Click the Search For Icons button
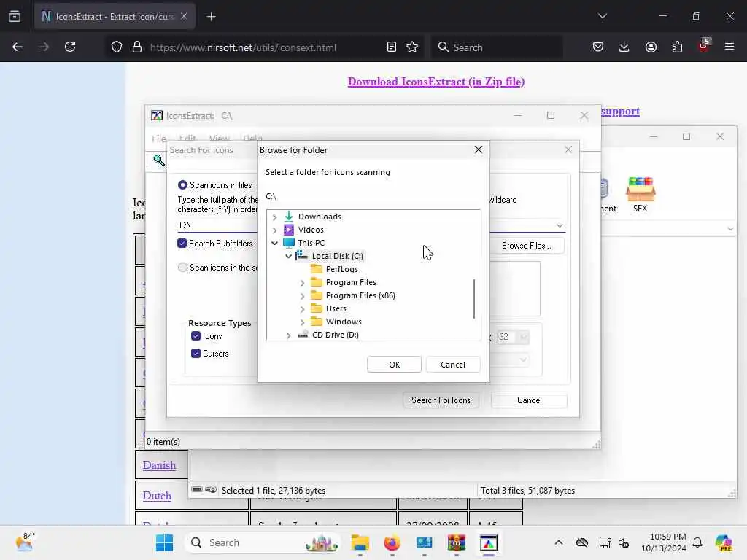 click(x=441, y=400)
